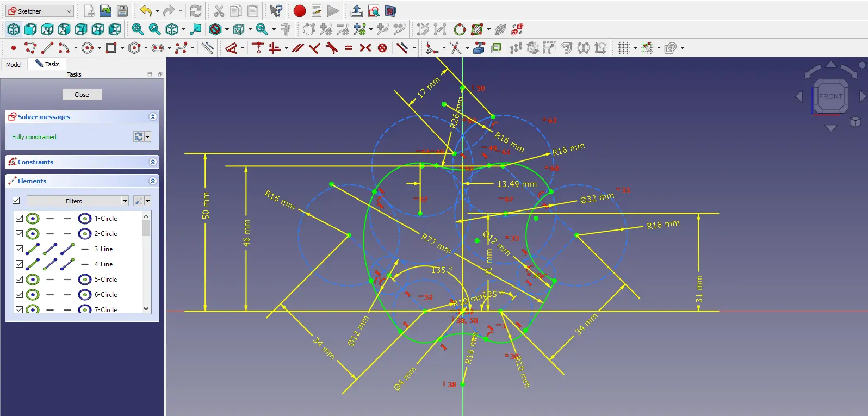Click the Fit All zoom icon
The width and height of the screenshot is (868, 416).
tap(138, 29)
